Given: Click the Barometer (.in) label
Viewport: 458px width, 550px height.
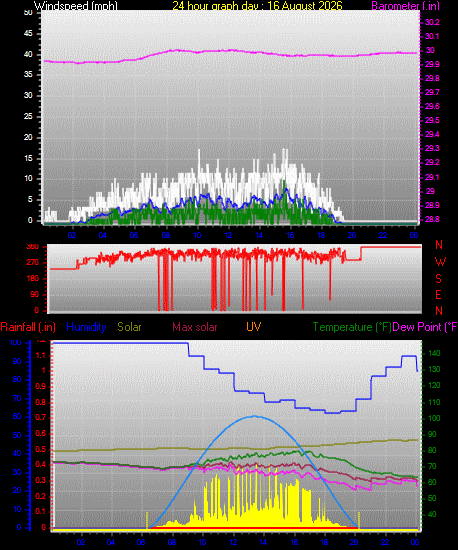Looking at the screenshot, I should (405, 6).
